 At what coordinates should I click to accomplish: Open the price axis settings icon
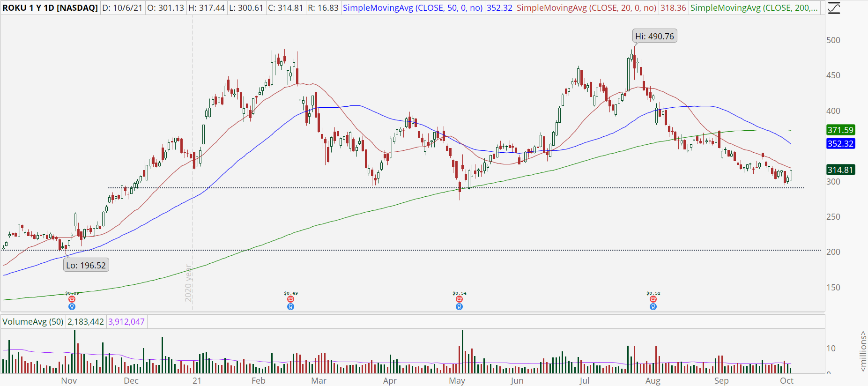(x=834, y=8)
